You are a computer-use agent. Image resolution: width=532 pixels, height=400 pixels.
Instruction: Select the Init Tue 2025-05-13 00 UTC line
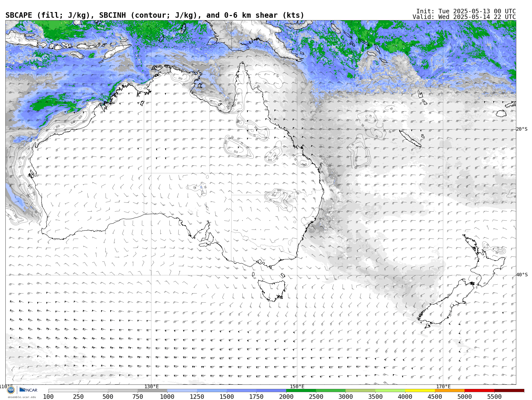(x=466, y=11)
